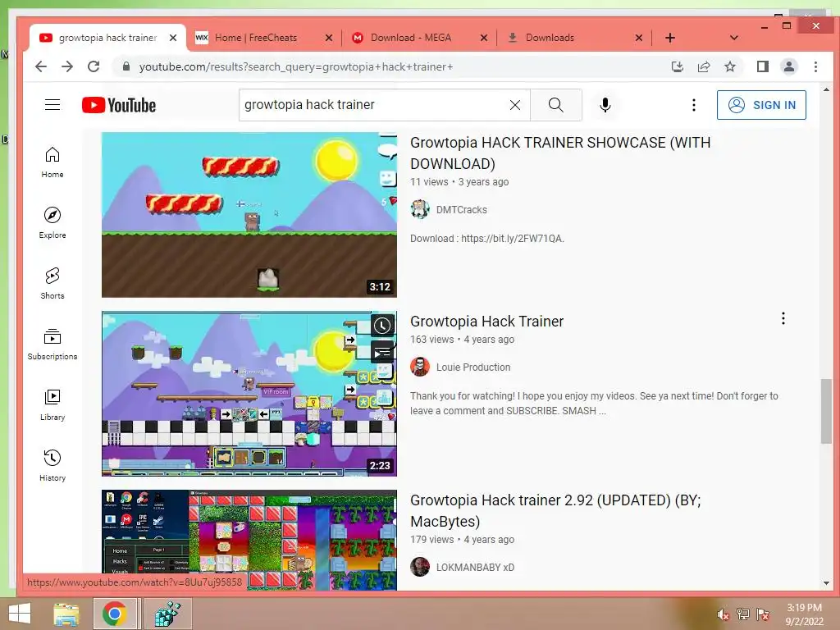Click the Chrome taskbar icon
The image size is (840, 630).
point(115,614)
